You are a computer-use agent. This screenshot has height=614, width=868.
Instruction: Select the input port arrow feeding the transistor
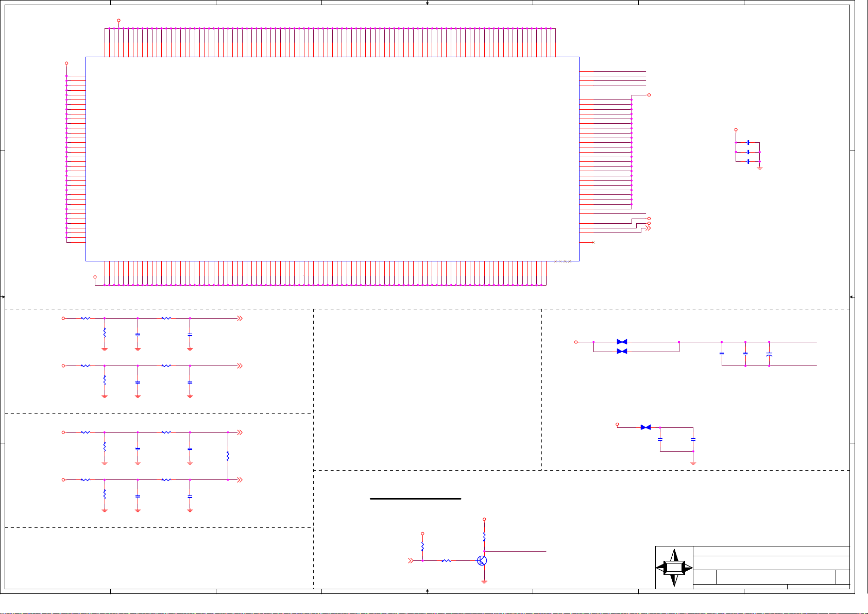coord(411,560)
